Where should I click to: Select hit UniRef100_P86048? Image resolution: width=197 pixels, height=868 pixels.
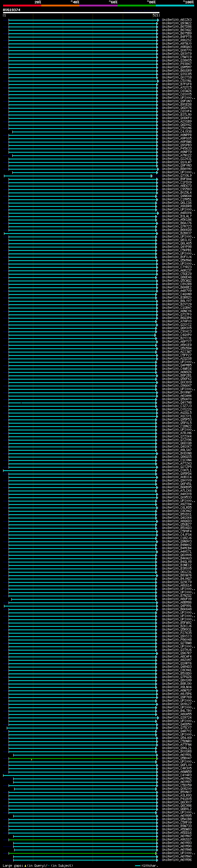[177, 640]
